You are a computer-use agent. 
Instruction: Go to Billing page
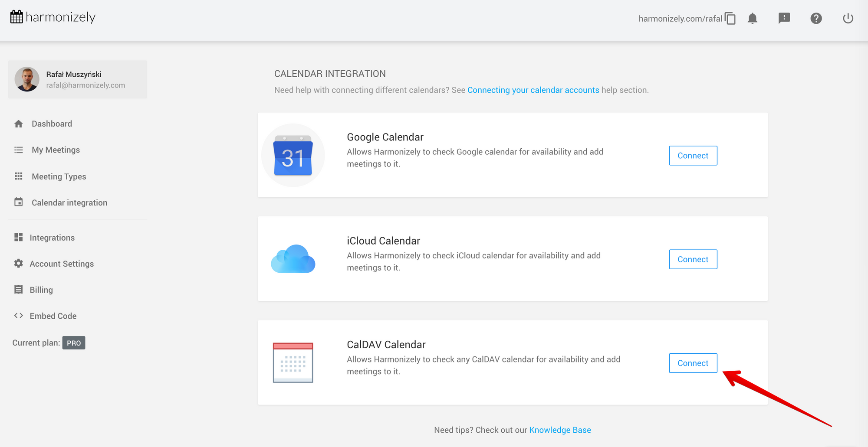click(41, 290)
